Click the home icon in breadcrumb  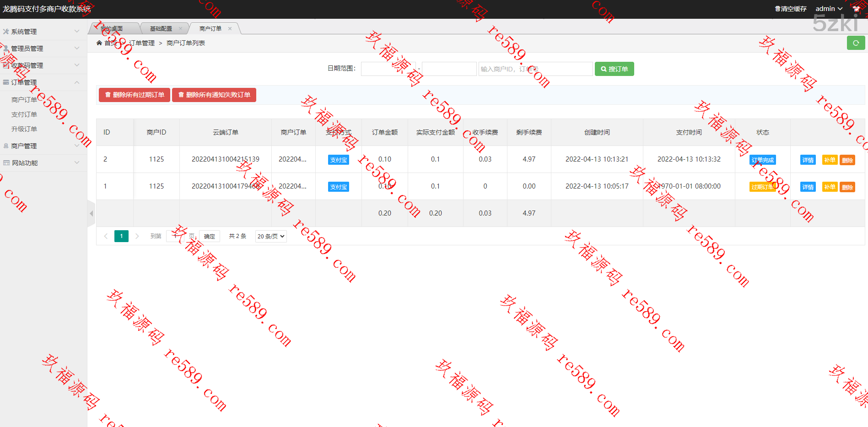point(99,43)
